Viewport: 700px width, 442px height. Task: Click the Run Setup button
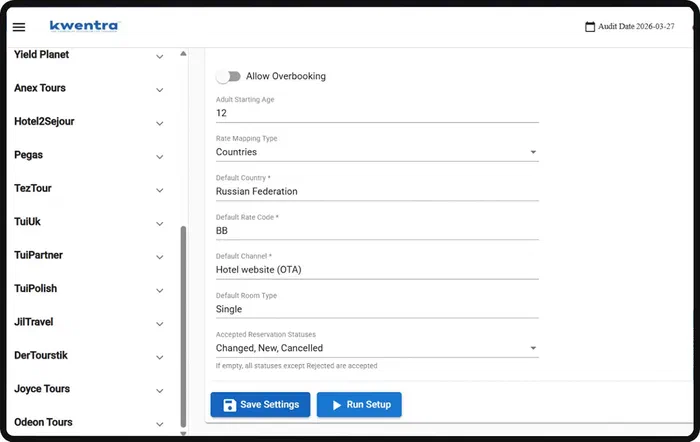point(359,405)
